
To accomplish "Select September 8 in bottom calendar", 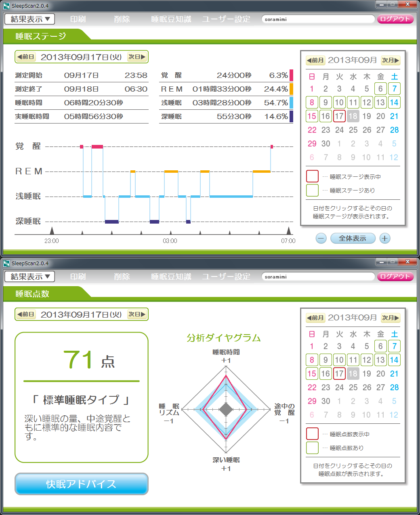I will tap(312, 360).
